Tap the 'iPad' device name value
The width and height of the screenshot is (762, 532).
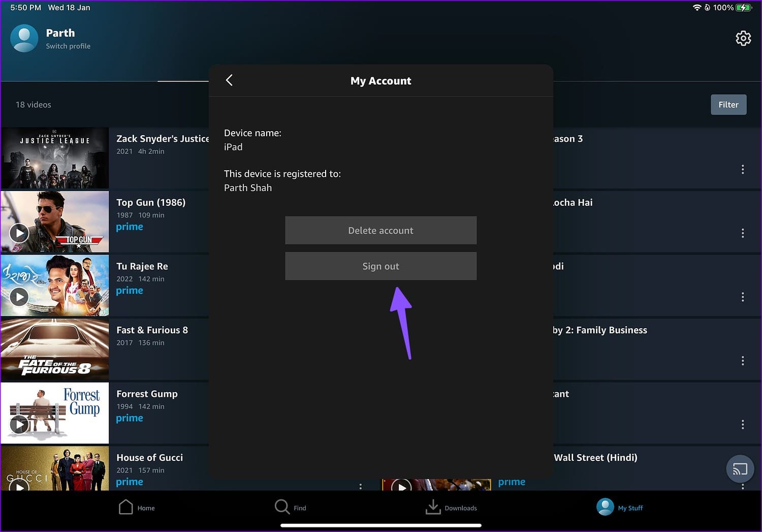(x=233, y=147)
